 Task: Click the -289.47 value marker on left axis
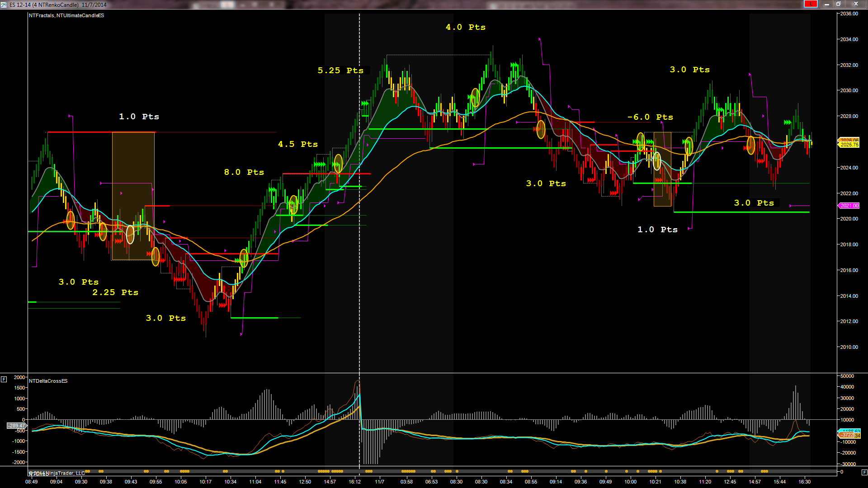click(x=17, y=426)
